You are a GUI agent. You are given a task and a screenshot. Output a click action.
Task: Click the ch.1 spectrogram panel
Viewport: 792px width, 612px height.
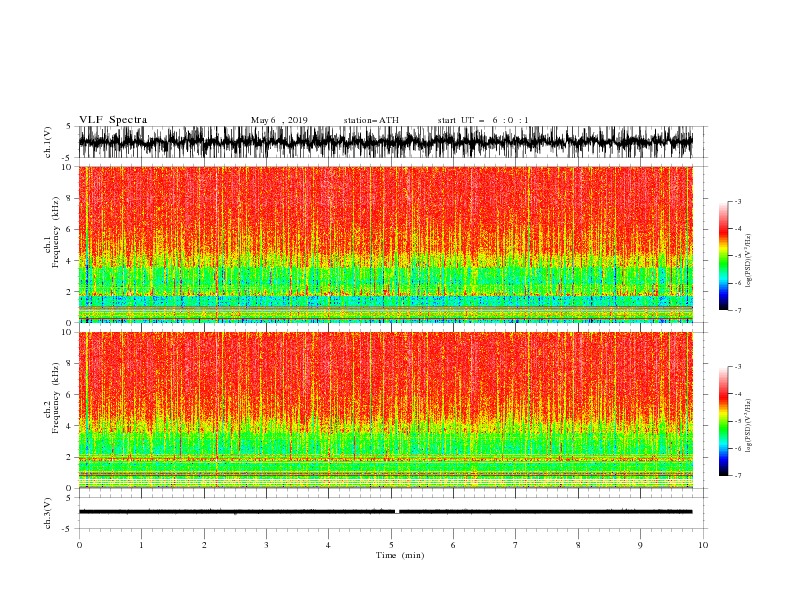385,244
